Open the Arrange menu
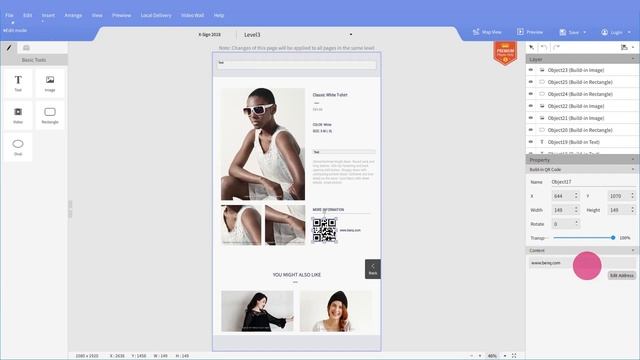 pos(73,15)
